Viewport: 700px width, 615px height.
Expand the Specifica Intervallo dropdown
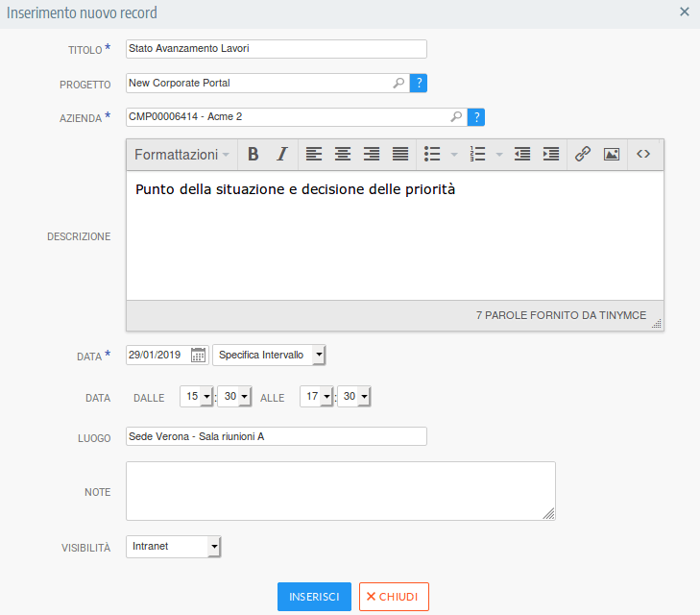point(269,355)
